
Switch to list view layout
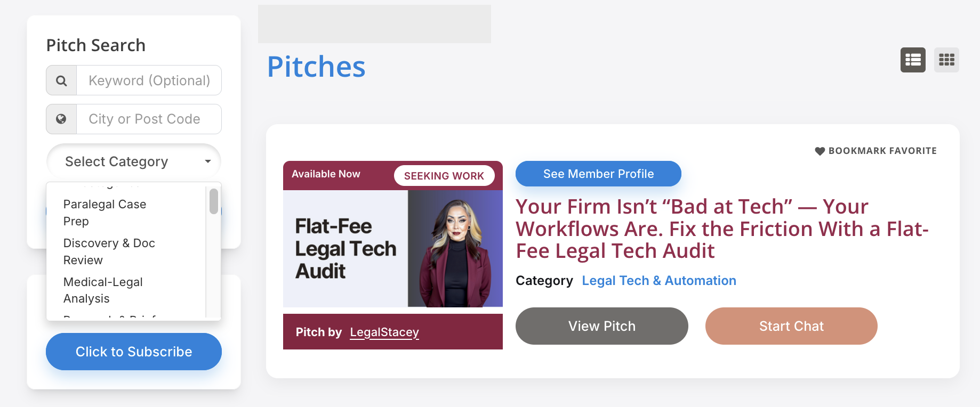coord(913,60)
